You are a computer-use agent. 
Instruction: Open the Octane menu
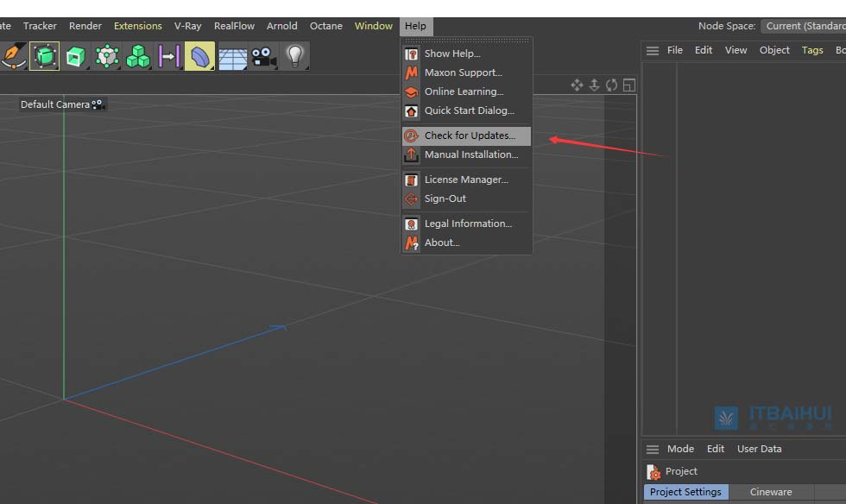coord(326,26)
